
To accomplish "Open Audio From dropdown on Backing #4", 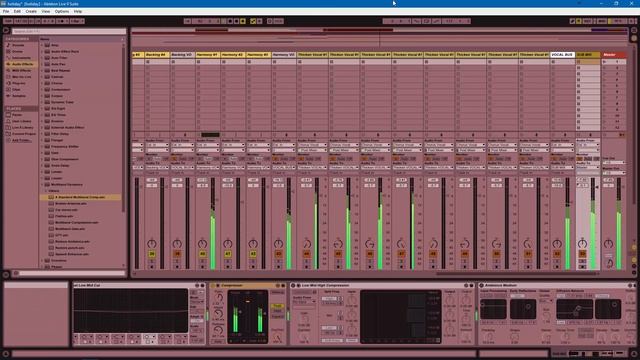I will [157, 145].
